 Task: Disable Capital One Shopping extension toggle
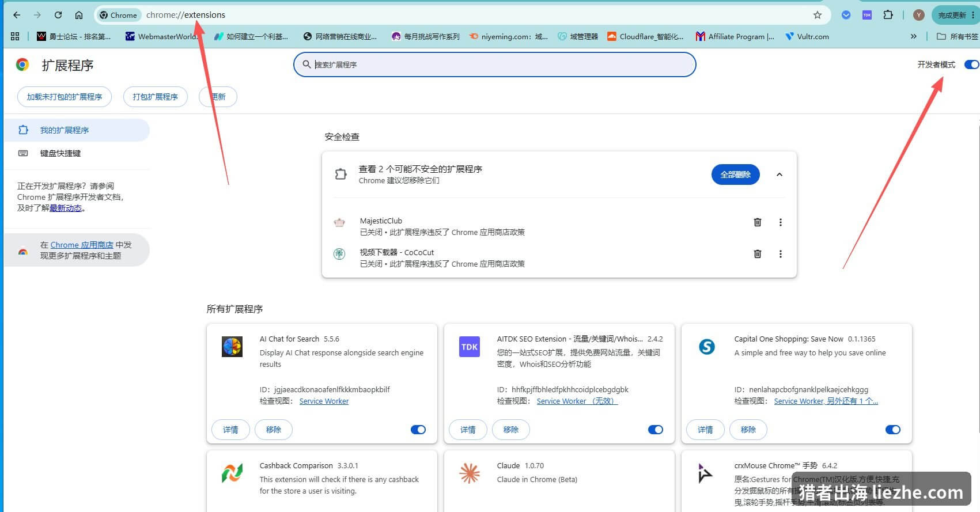(x=893, y=430)
